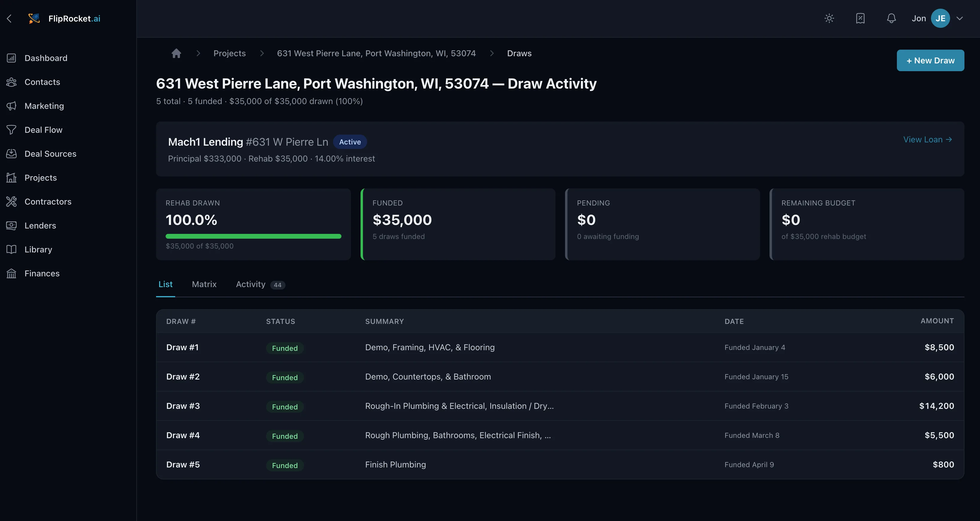This screenshot has width=980, height=521.
Task: Click the DRAW # column header
Action: click(181, 322)
